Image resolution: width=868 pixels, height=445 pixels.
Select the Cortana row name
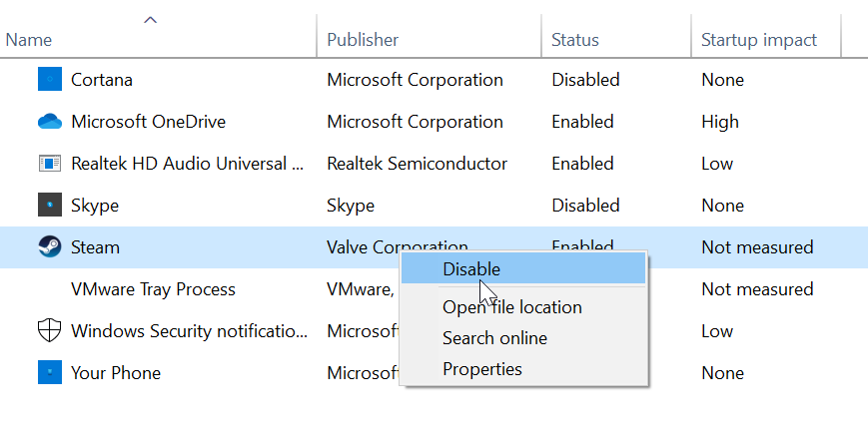point(102,80)
